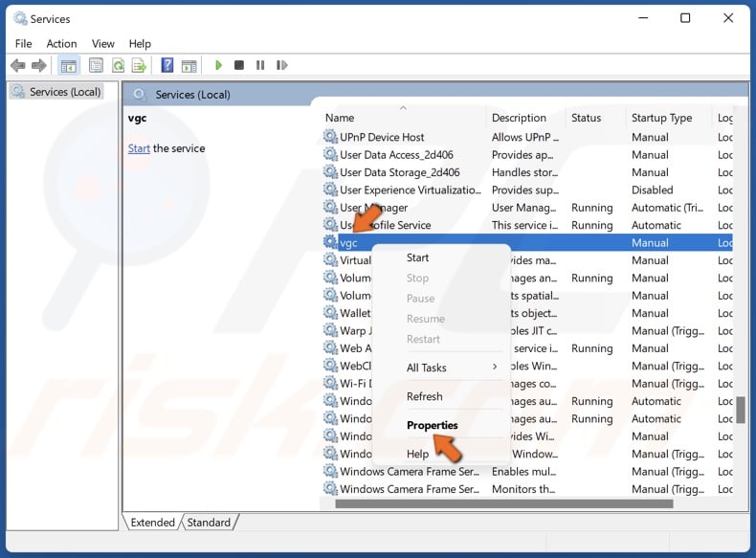This screenshot has height=558, width=756.
Task: Click Running status of User Manager
Action: point(591,208)
